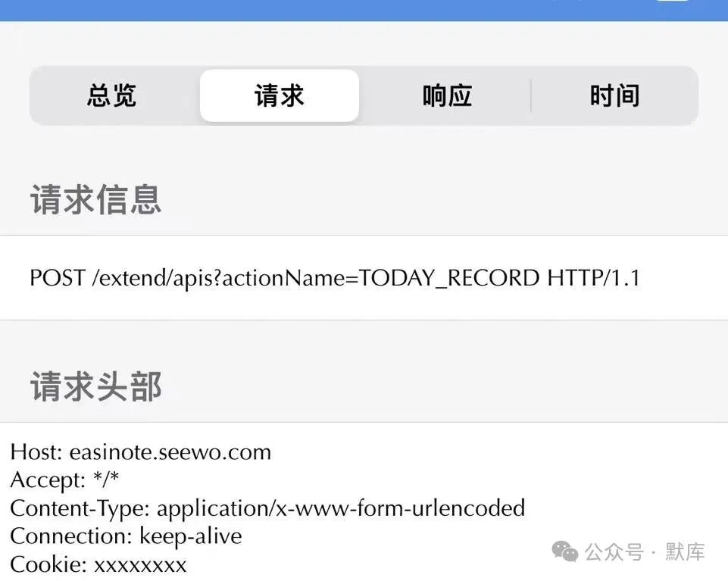
Task: Select the 请求 request tab
Action: 280,95
